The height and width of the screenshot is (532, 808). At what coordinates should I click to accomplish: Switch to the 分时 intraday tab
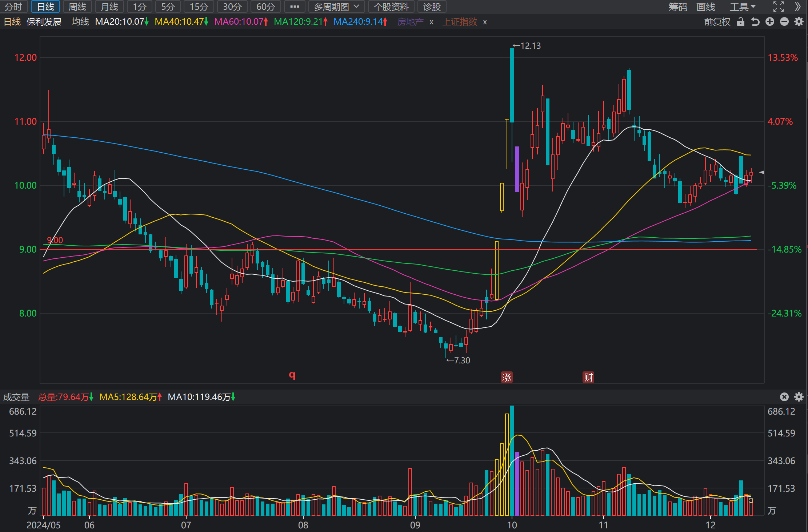pos(13,7)
